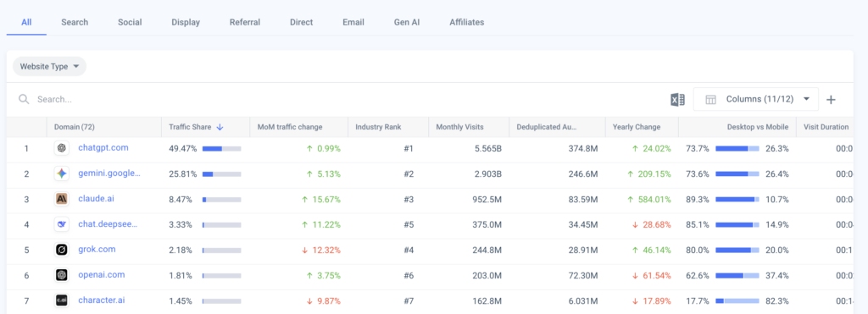Click the chatgpt.com favicon
868x314 pixels.
point(61,148)
